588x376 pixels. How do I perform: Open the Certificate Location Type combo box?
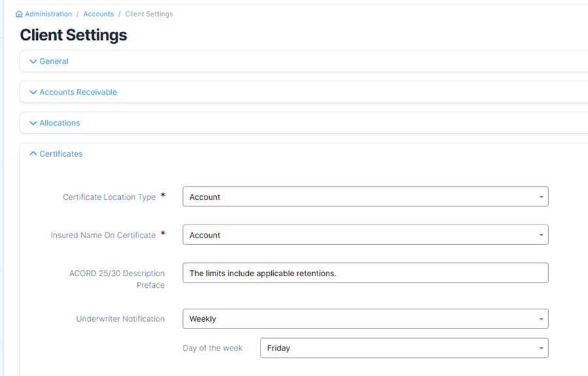pyautogui.click(x=359, y=197)
